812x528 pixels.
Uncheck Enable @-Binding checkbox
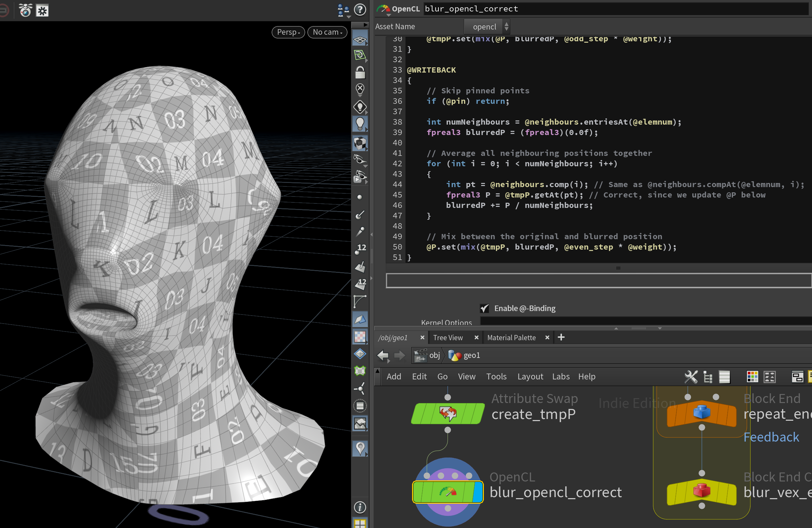484,308
